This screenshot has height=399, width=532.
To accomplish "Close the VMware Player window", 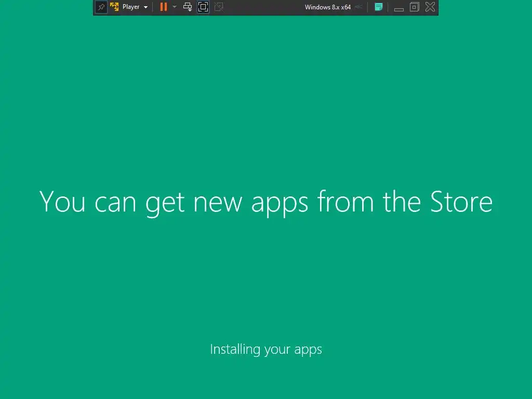I will pyautogui.click(x=430, y=7).
